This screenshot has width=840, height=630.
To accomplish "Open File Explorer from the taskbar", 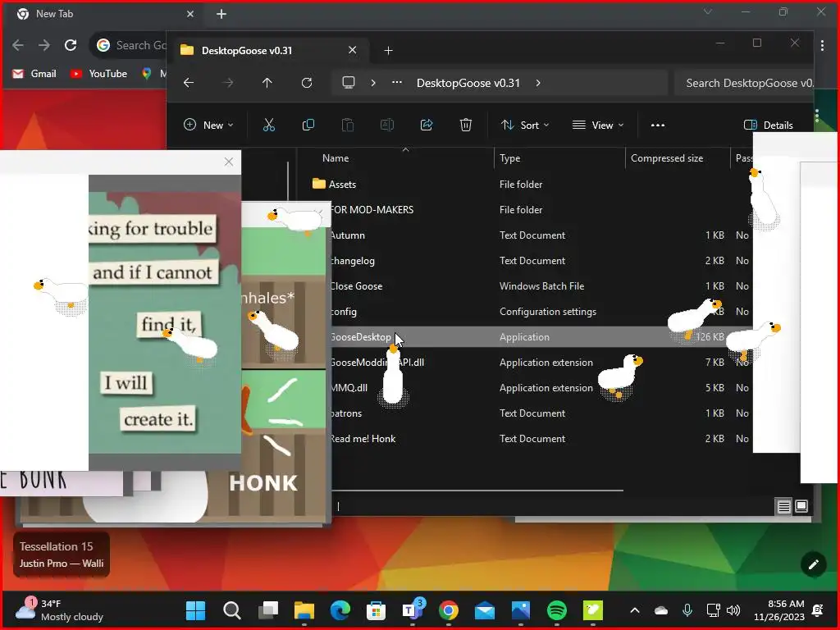I will pos(304,610).
